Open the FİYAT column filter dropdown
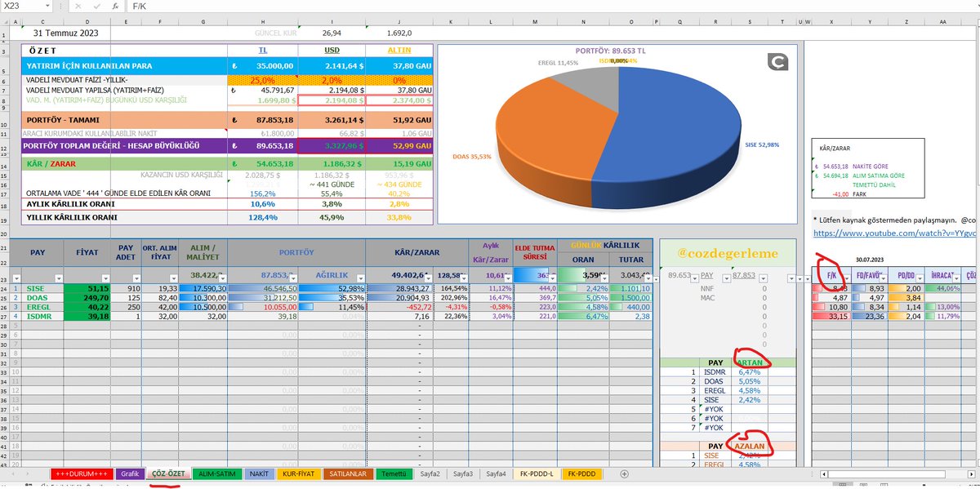Screen dimensions: 980x489 (x=106, y=278)
